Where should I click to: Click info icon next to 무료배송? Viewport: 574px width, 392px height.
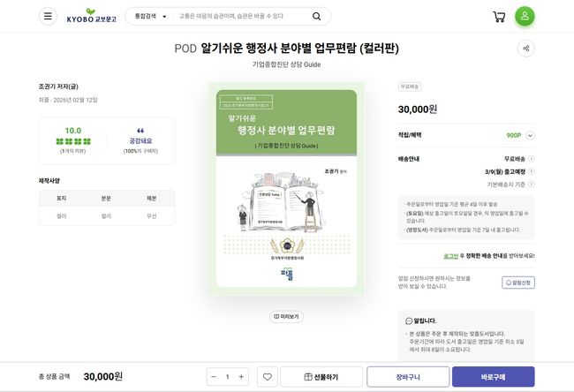point(531,159)
